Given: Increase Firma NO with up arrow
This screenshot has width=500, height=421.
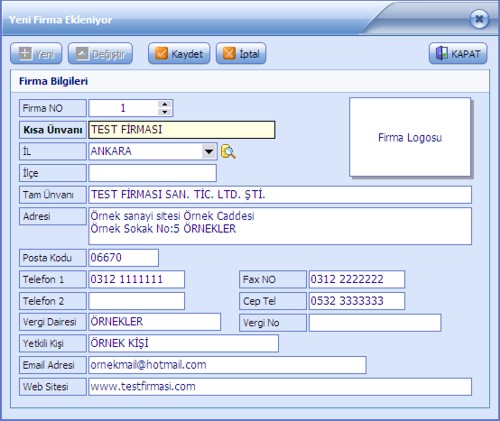Looking at the screenshot, I should click(x=165, y=104).
